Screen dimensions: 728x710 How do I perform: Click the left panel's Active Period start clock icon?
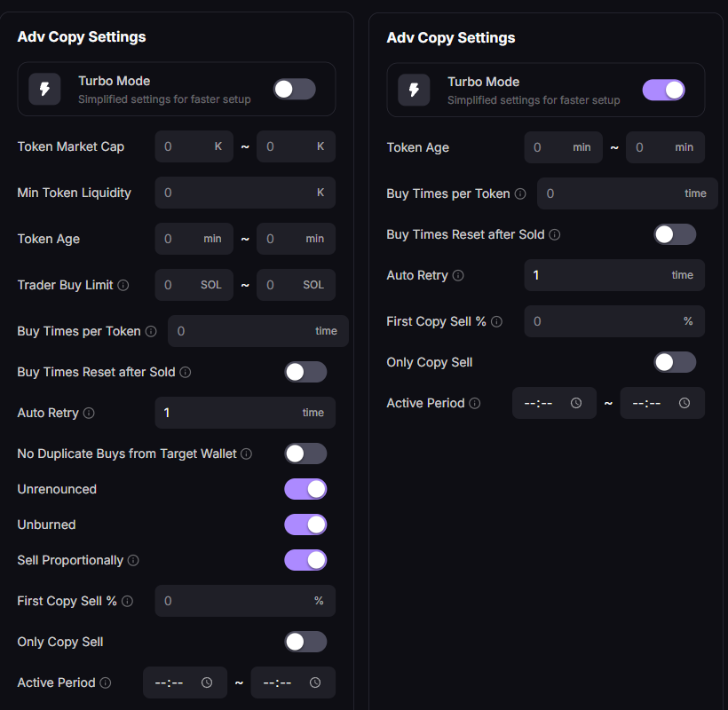pyautogui.click(x=207, y=682)
